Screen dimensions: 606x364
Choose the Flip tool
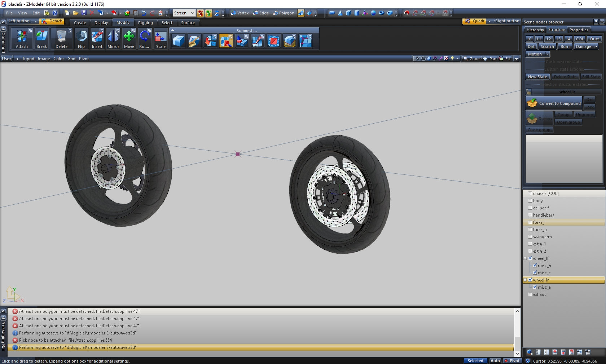click(x=81, y=36)
